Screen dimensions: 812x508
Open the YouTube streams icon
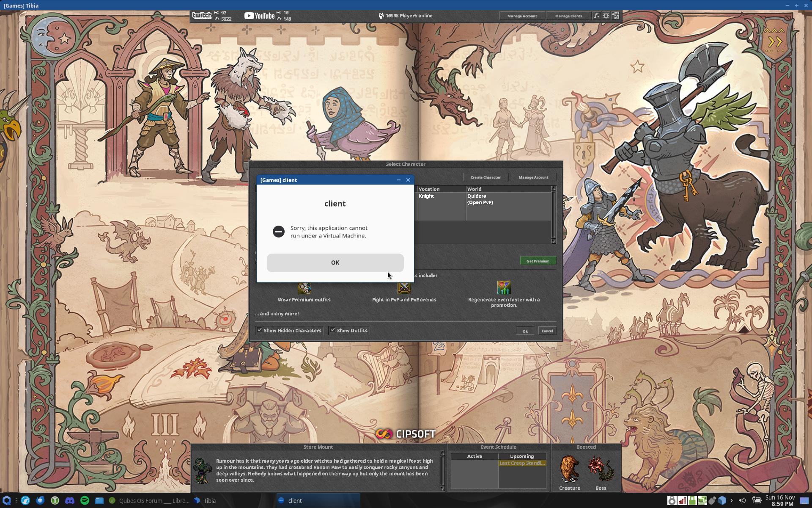(x=259, y=16)
